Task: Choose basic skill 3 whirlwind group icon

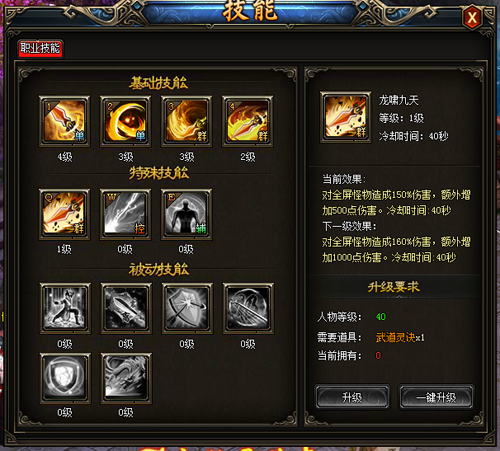Action: click(186, 121)
